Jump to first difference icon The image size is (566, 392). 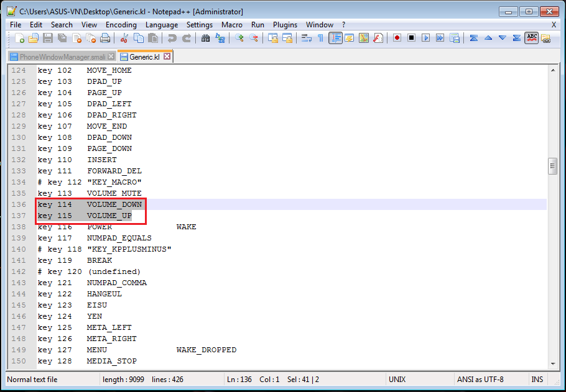(x=473, y=38)
